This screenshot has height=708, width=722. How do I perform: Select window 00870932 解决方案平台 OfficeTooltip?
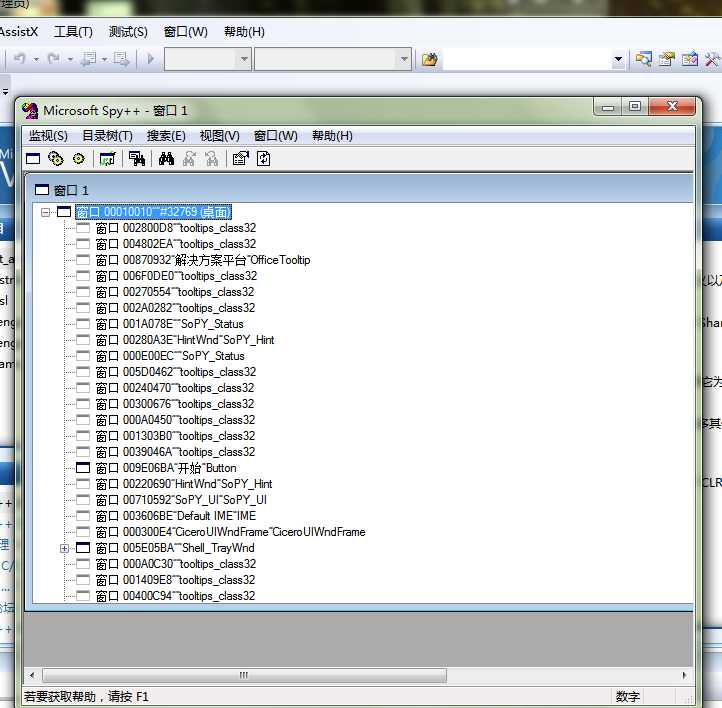click(203, 260)
